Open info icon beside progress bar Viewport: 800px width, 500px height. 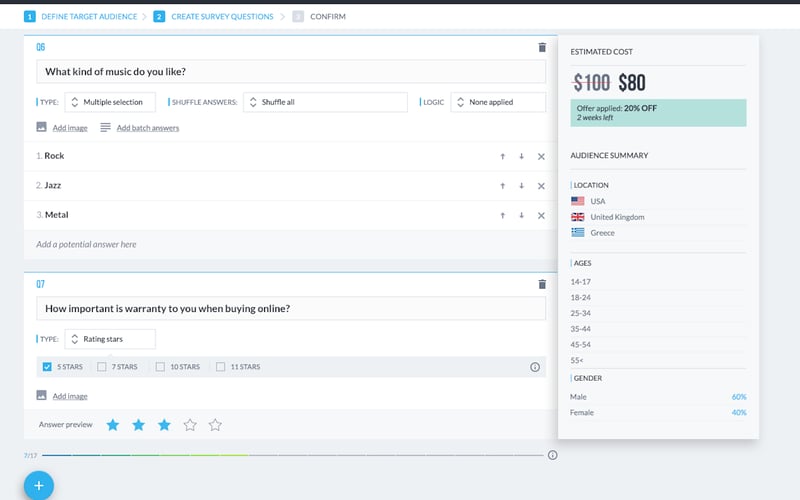pos(553,455)
